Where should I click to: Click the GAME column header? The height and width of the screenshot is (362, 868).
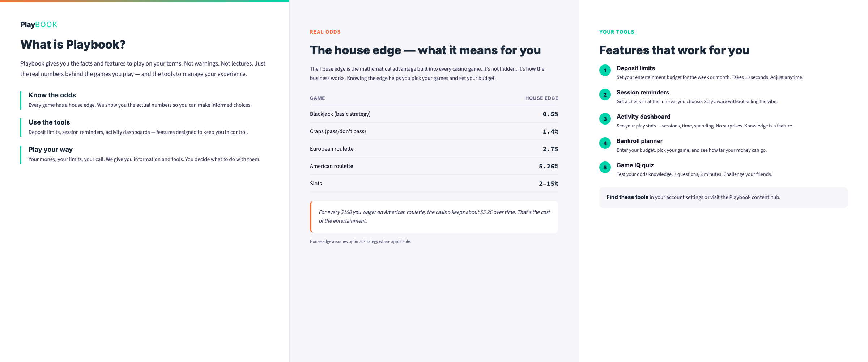pyautogui.click(x=317, y=98)
